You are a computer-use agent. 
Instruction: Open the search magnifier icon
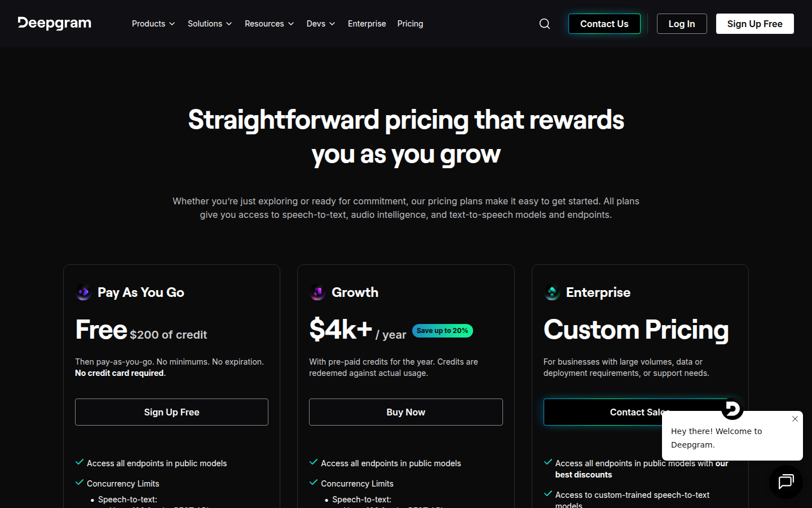[x=545, y=24]
